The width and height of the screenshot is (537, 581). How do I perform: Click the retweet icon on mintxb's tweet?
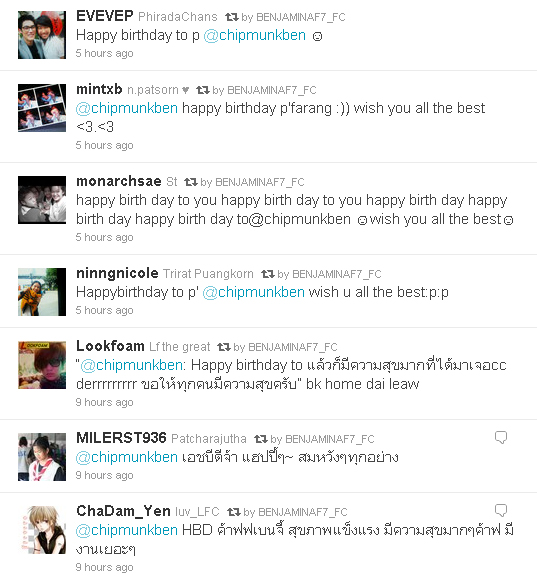point(203,90)
